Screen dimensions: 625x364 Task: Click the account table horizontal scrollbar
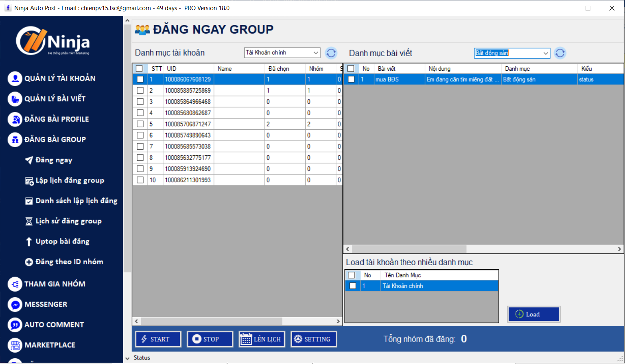(x=211, y=321)
